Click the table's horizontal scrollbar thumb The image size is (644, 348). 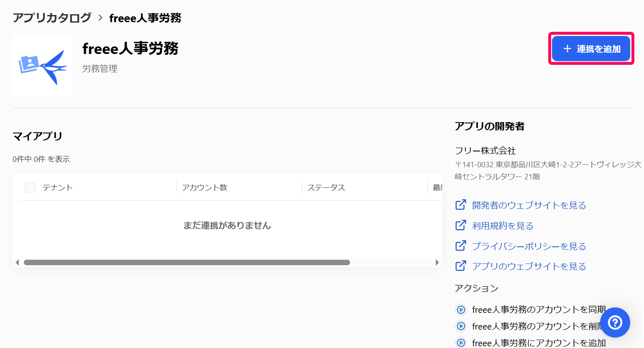point(187,262)
